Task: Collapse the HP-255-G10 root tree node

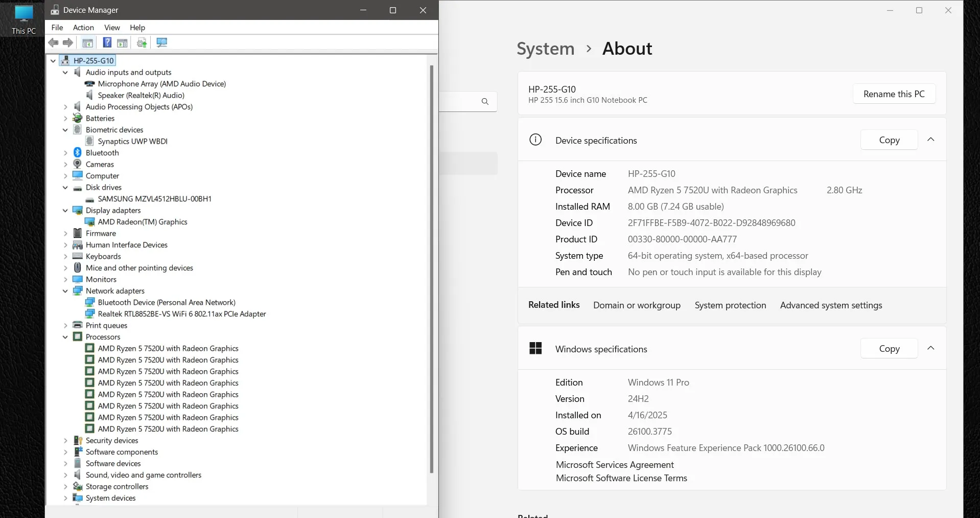Action: (x=53, y=61)
